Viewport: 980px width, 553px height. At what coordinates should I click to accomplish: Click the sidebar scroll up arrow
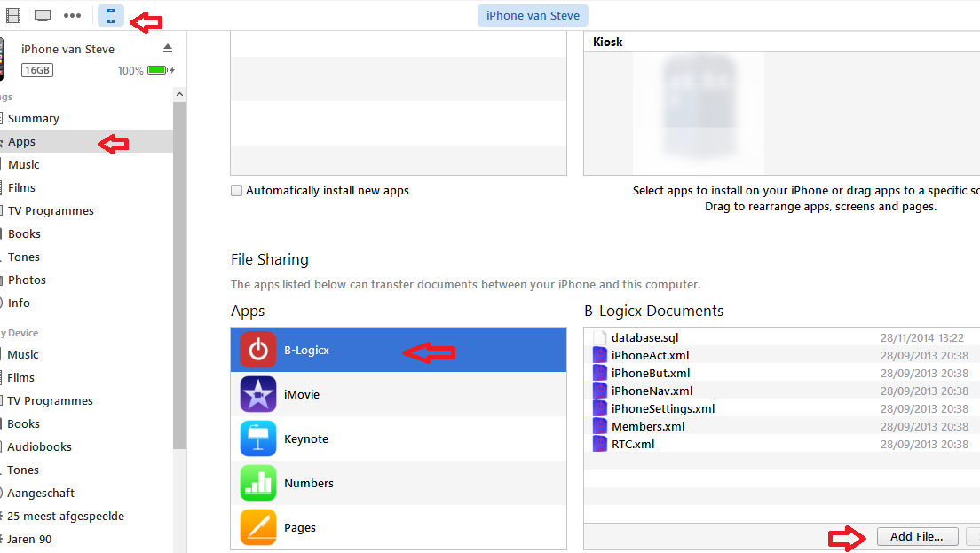coord(179,94)
